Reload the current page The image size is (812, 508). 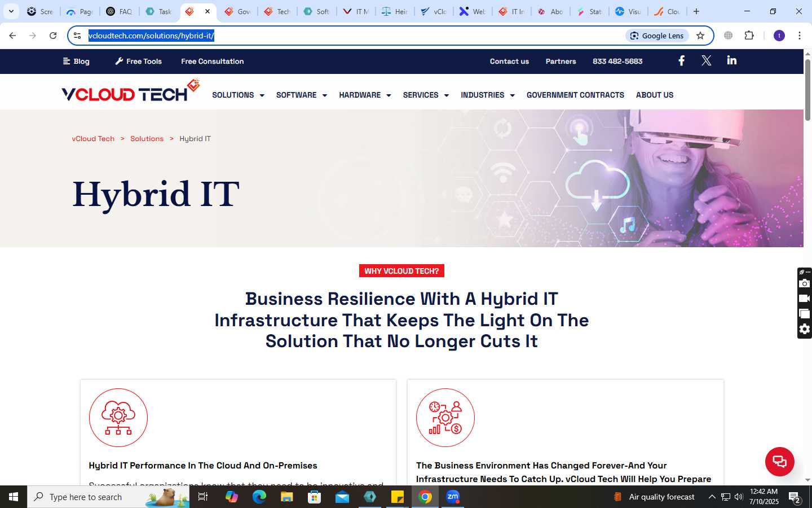(53, 36)
